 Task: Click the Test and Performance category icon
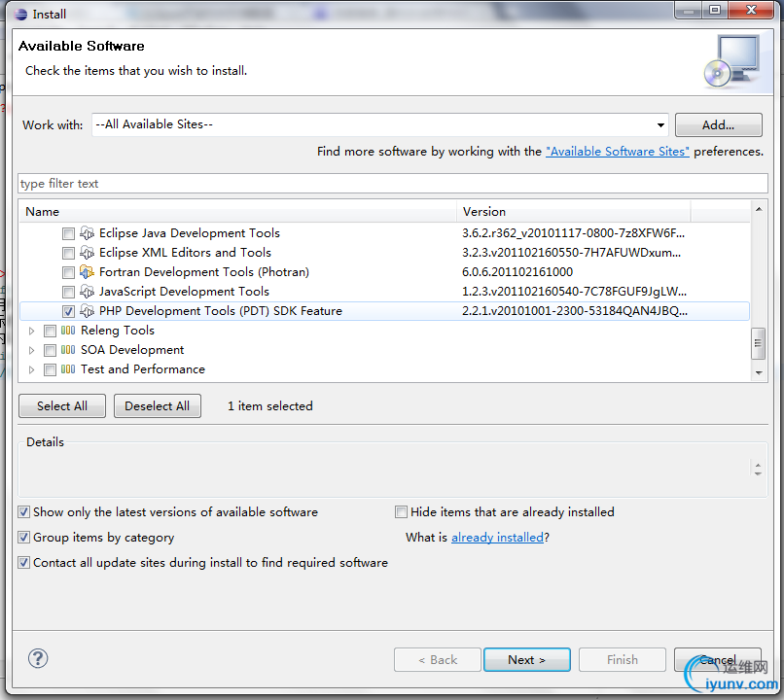click(x=68, y=369)
